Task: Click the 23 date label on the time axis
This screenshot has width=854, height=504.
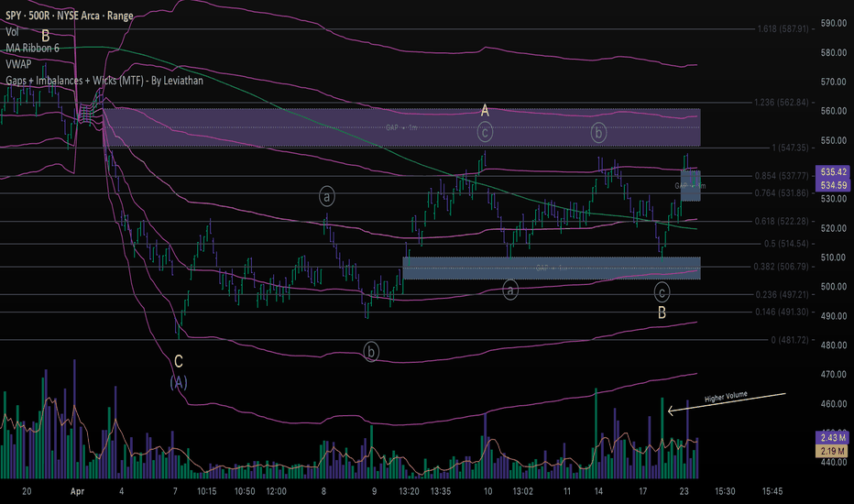Action: click(684, 491)
